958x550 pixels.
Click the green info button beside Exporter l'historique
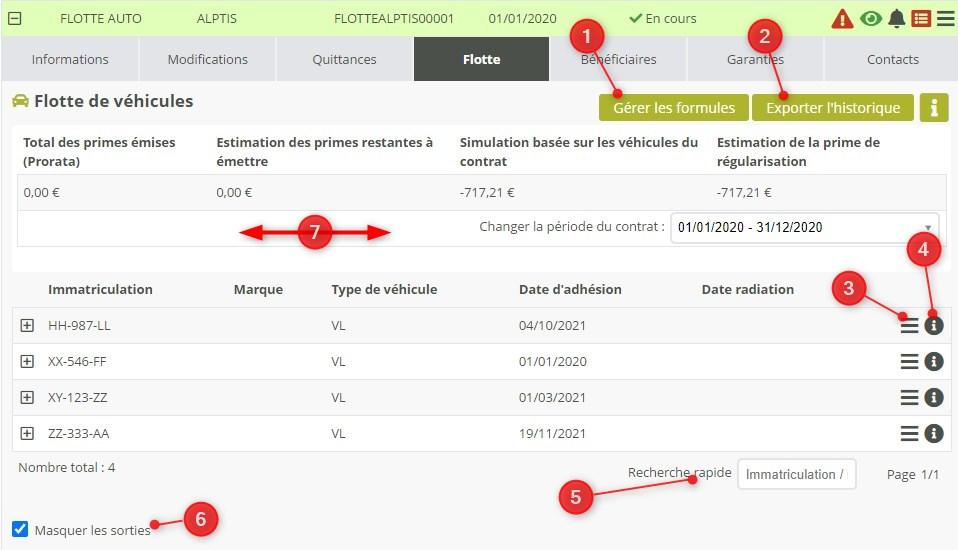pos(934,108)
